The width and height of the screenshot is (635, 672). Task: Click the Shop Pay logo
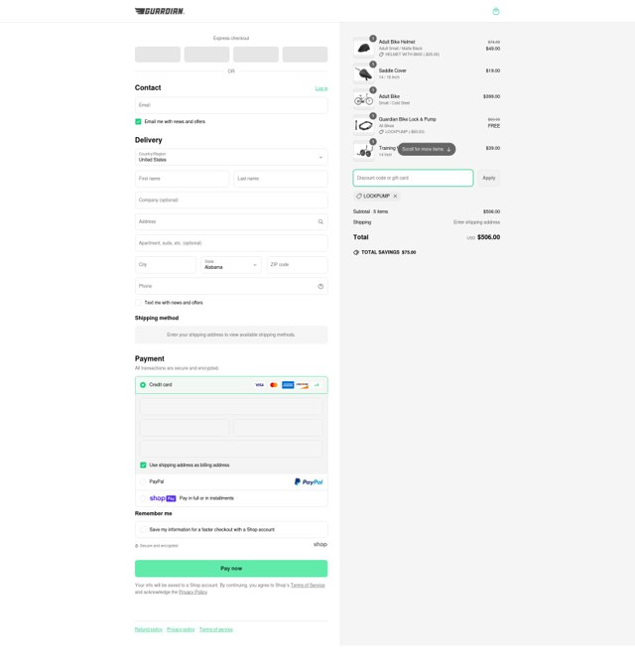[163, 498]
